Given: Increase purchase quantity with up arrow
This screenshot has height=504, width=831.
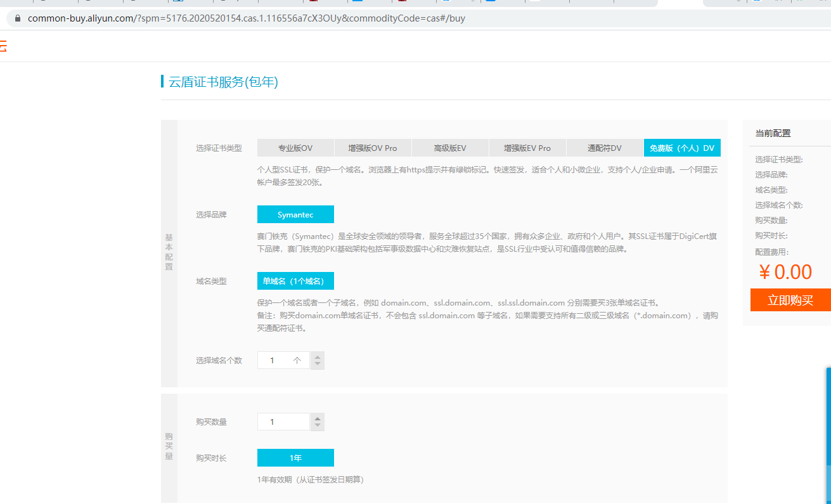Looking at the screenshot, I should point(318,418).
